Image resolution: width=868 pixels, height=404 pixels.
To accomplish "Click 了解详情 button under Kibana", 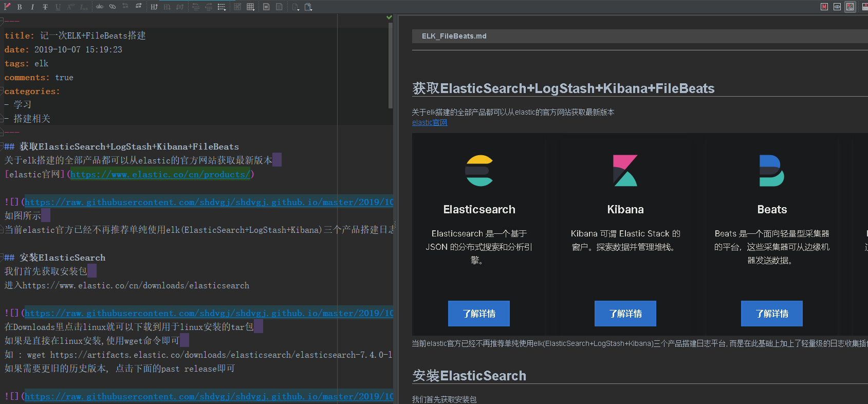I will pyautogui.click(x=625, y=314).
